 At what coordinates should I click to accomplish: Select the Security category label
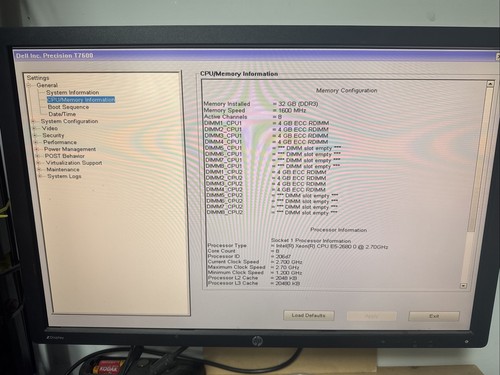53,135
